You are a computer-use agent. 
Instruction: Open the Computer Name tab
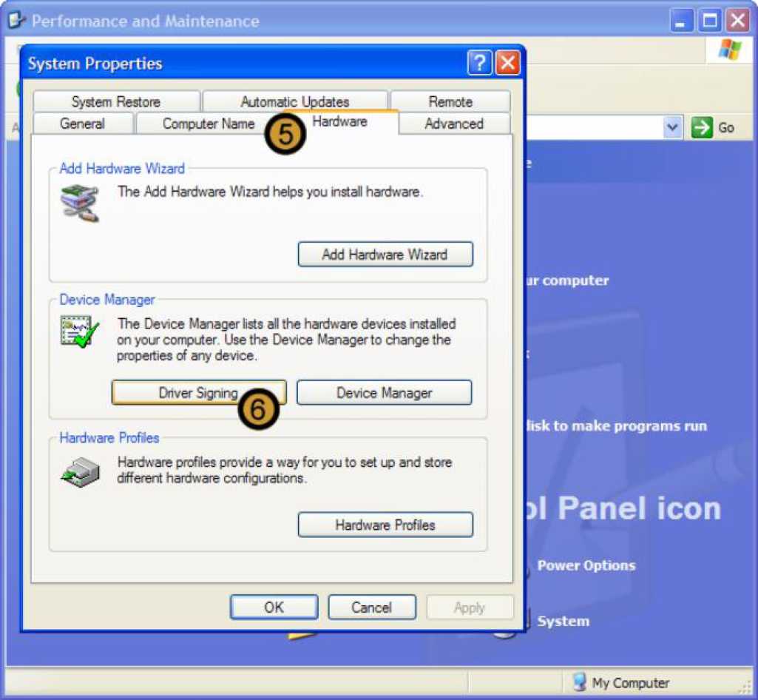tap(209, 124)
